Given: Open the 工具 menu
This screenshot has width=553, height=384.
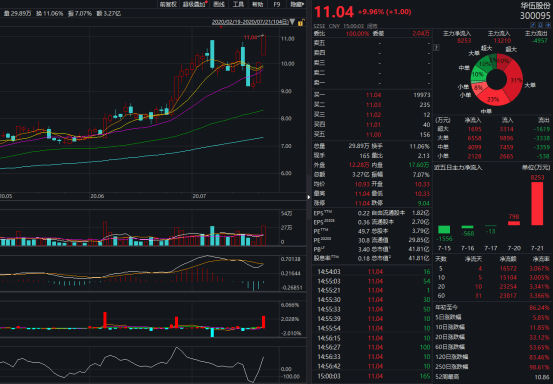Looking at the screenshot, I should tap(238, 4).
